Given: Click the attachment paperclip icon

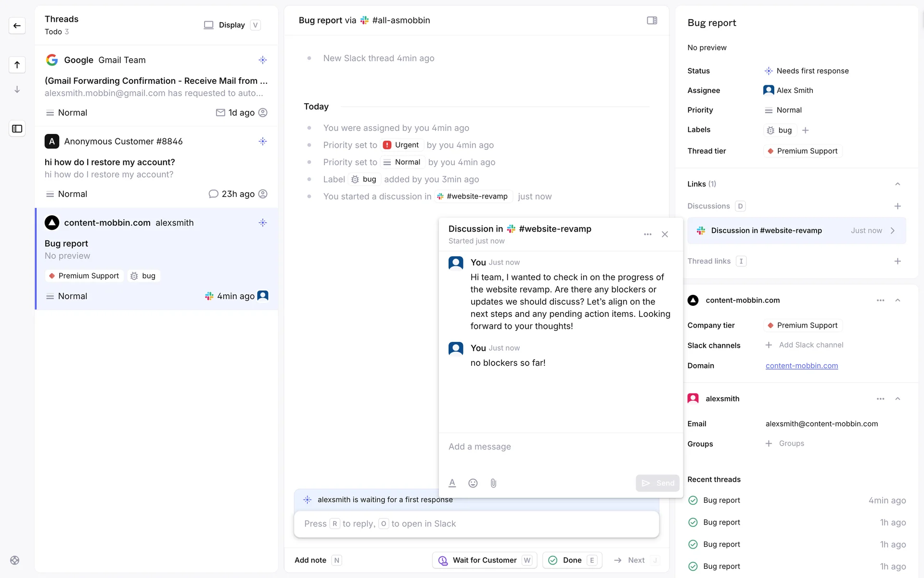Looking at the screenshot, I should (x=493, y=483).
